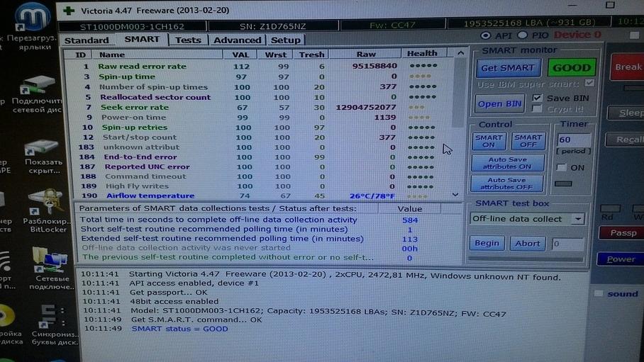This screenshot has width=644, height=362.
Task: Open the Синхрониз. буквы диск. desktop icon
Action: (52, 325)
